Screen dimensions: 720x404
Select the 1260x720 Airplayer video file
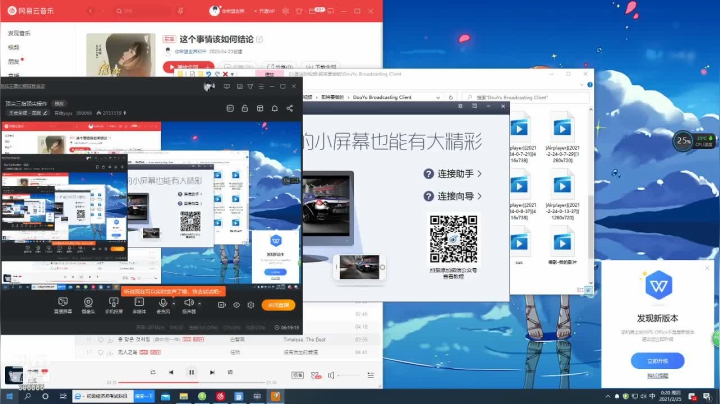tap(562, 194)
